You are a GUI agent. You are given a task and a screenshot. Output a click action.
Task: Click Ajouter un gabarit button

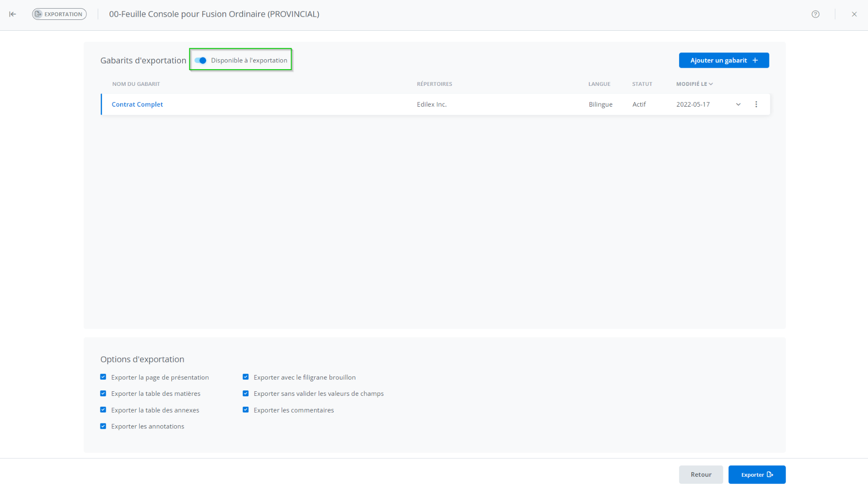tap(723, 61)
